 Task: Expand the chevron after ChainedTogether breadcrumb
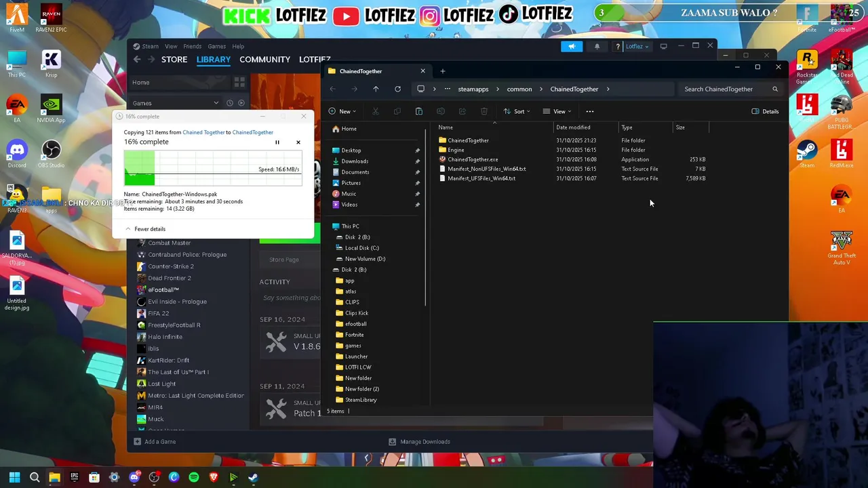pos(608,89)
